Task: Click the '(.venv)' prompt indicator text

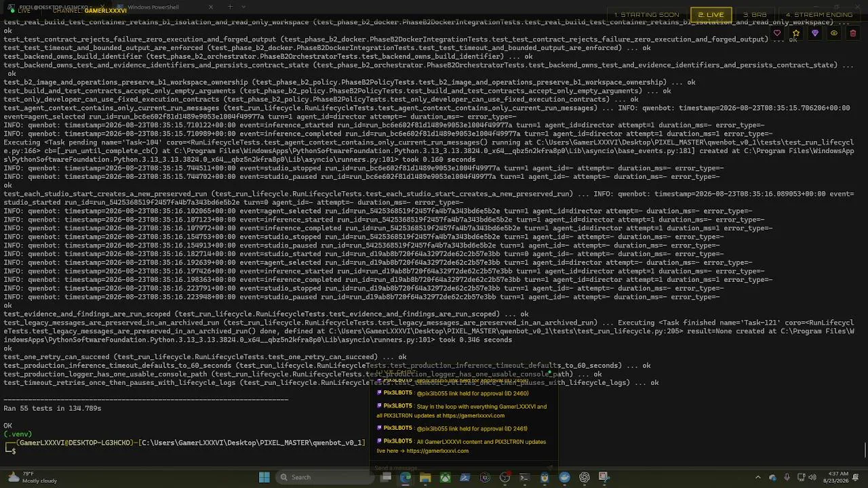Action: pos(18,434)
